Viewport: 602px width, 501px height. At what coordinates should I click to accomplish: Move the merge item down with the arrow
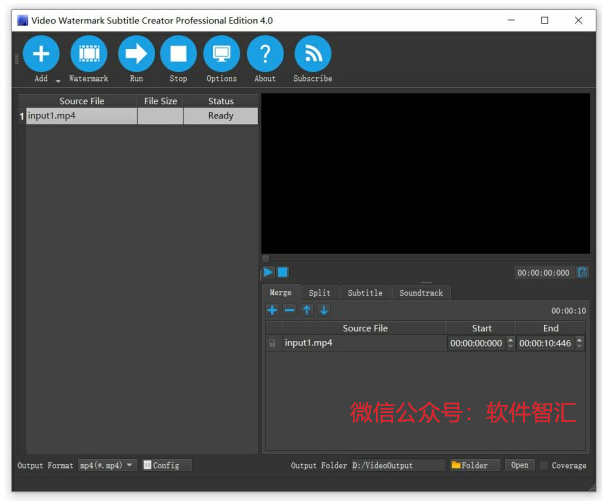click(x=324, y=310)
